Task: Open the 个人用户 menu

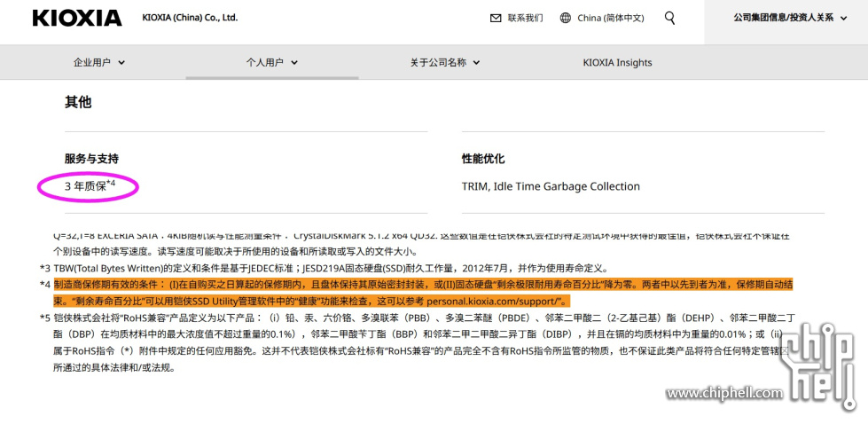Action: point(272,63)
